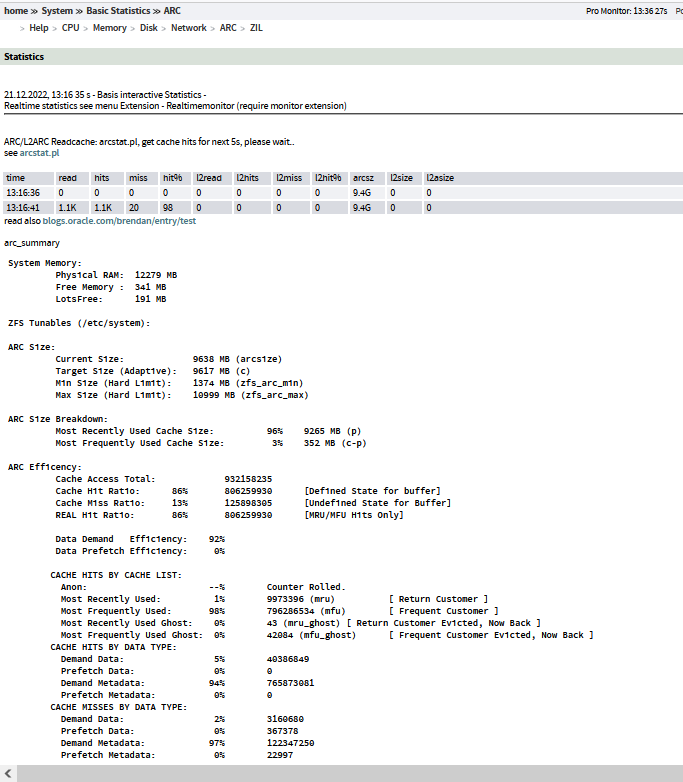Click the arcsz column header
The height and width of the screenshot is (782, 683).
pyautogui.click(x=363, y=178)
